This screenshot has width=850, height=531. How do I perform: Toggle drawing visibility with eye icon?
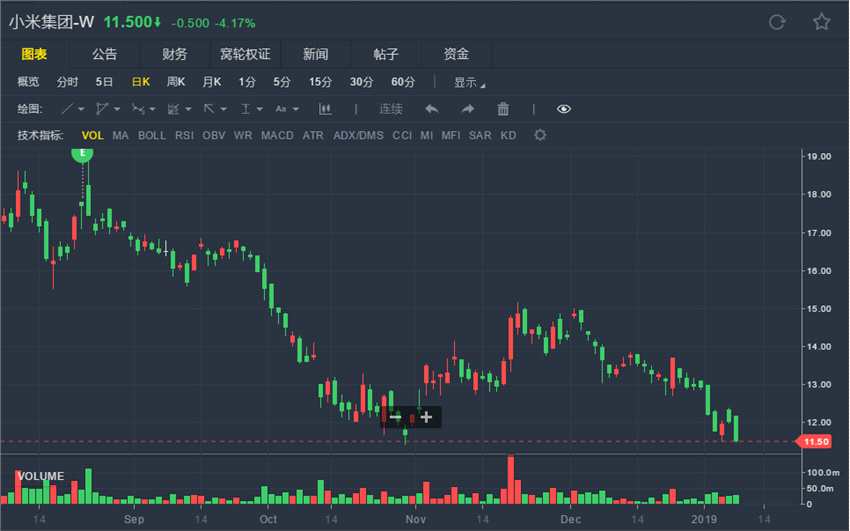[x=564, y=109]
